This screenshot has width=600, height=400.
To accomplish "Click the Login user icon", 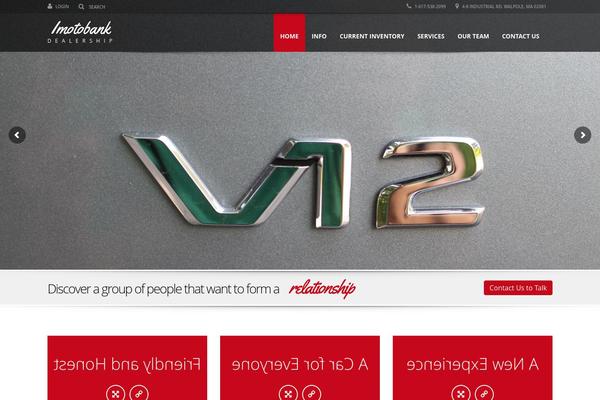I will click(x=50, y=6).
